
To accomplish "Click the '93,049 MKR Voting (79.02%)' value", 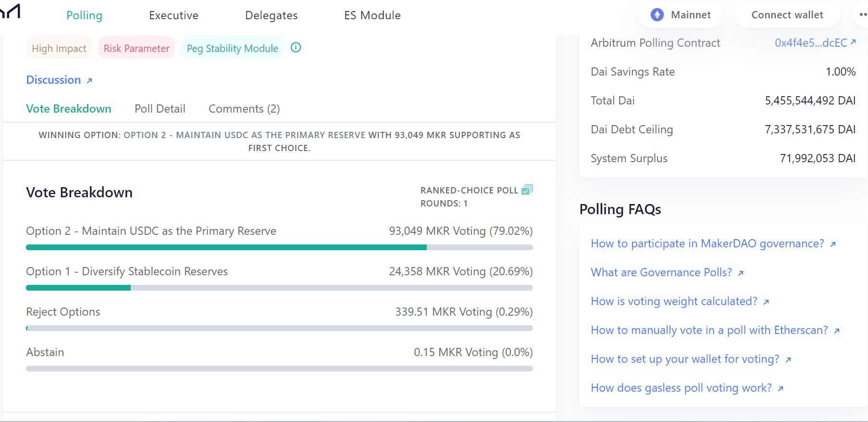I will pyautogui.click(x=461, y=231).
